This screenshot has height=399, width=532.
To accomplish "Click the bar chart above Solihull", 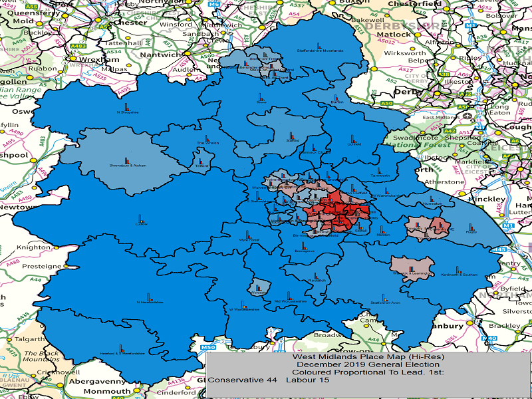I will click(360, 226).
